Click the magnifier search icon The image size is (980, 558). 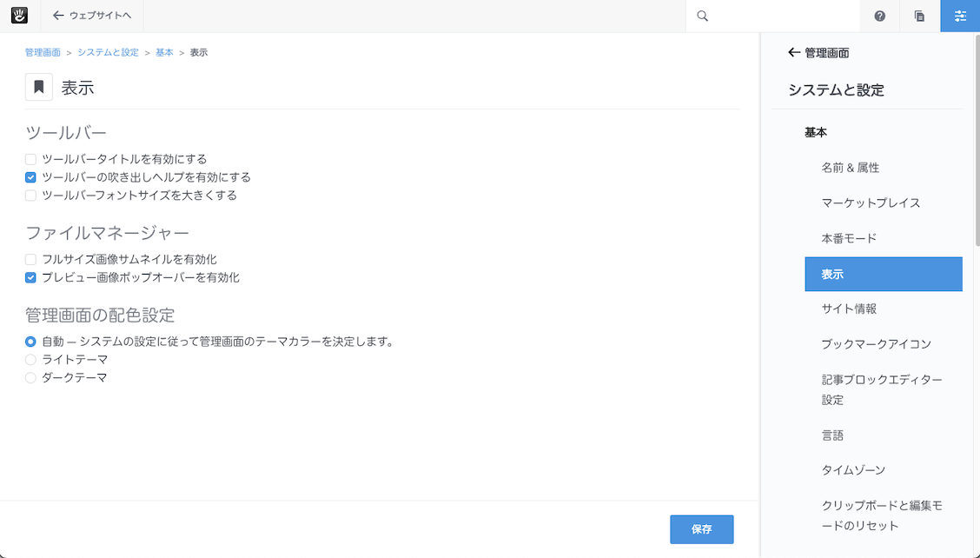point(703,17)
